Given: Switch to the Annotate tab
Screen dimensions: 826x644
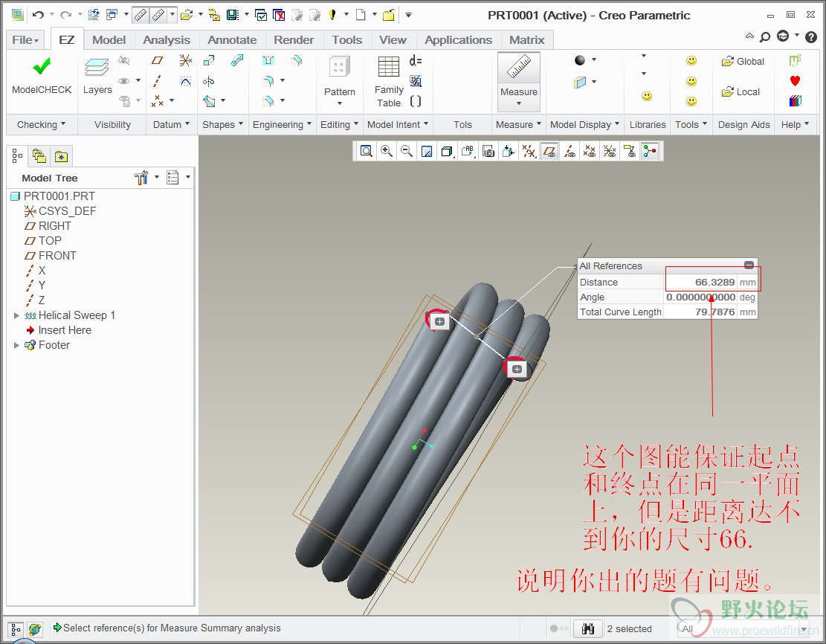Looking at the screenshot, I should [232, 40].
